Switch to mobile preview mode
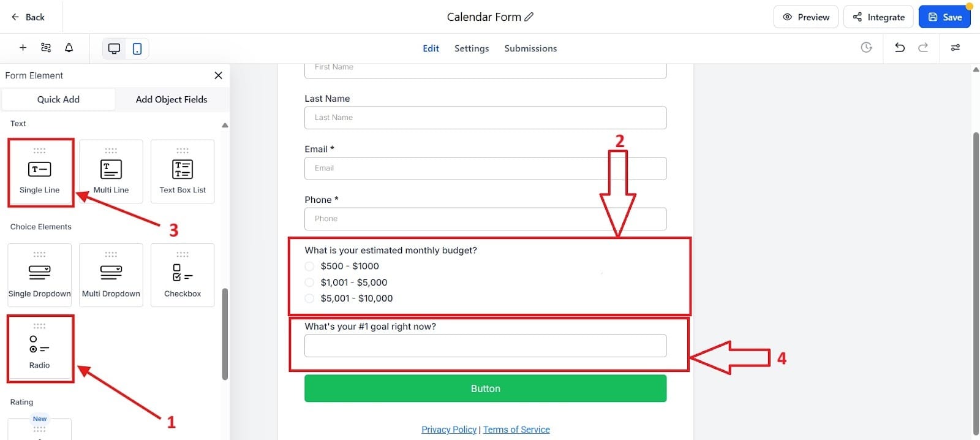The width and height of the screenshot is (980, 440). point(136,48)
